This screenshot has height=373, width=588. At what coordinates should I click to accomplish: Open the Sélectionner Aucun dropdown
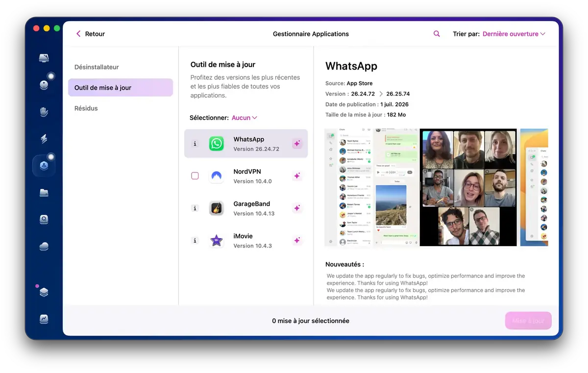[244, 118]
